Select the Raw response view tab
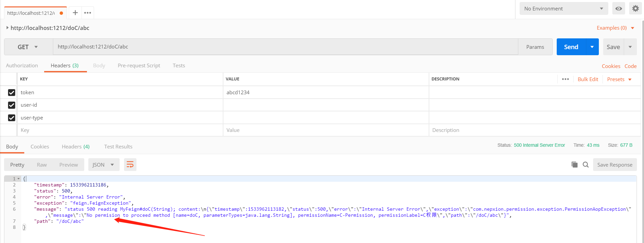Viewport: 644px width, 243px height. coord(42,165)
